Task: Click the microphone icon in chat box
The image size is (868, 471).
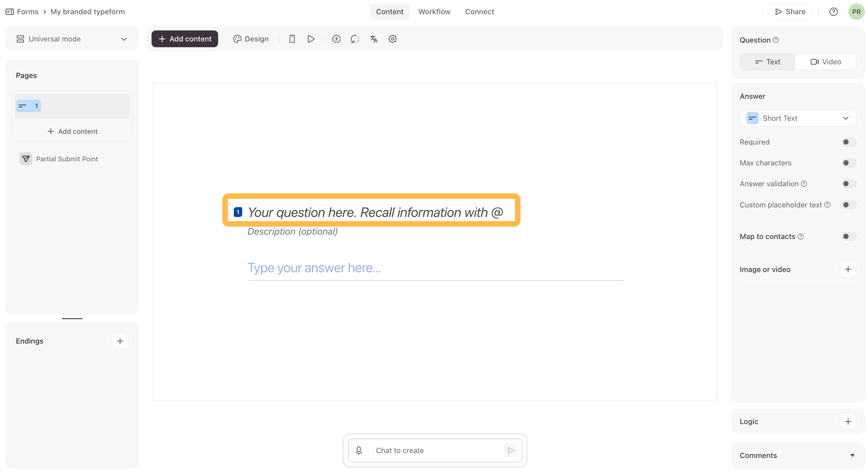Action: point(359,450)
